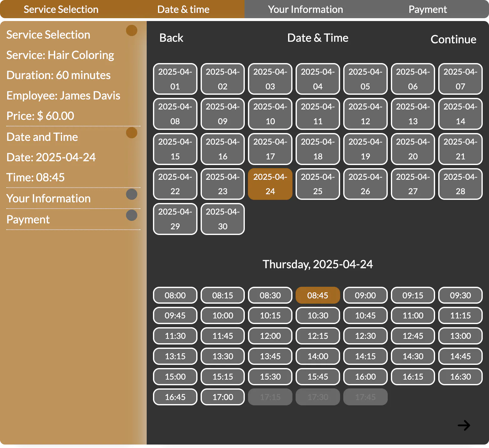
Task: Select the 08:00 time slot
Action: coord(175,295)
